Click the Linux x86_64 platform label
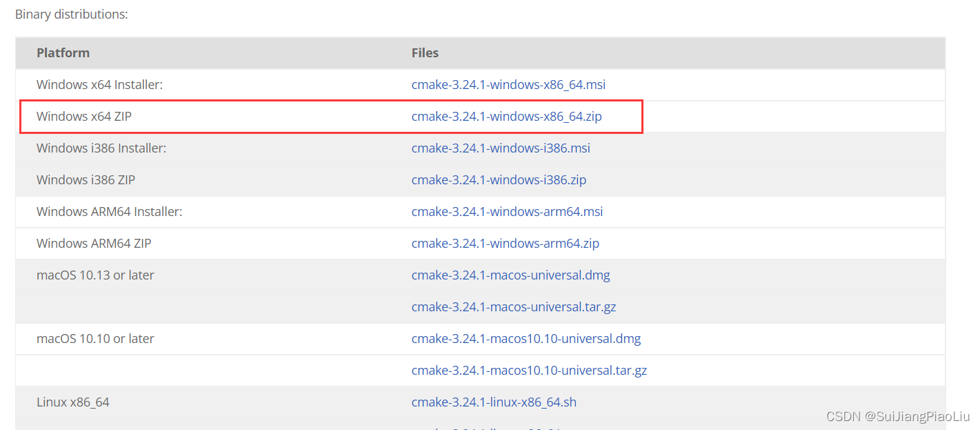The height and width of the screenshot is (430, 980). (x=72, y=402)
